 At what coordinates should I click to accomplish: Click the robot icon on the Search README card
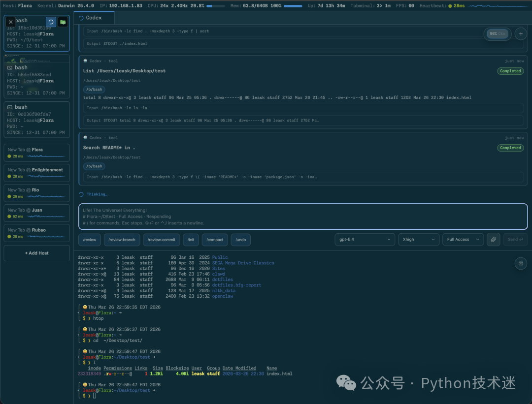pos(85,138)
